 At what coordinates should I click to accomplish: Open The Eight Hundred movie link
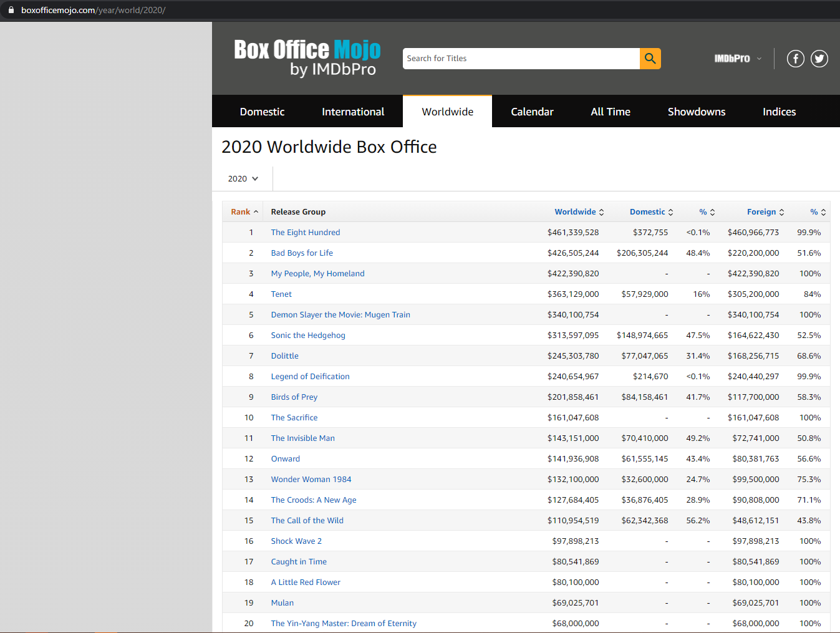click(x=305, y=233)
